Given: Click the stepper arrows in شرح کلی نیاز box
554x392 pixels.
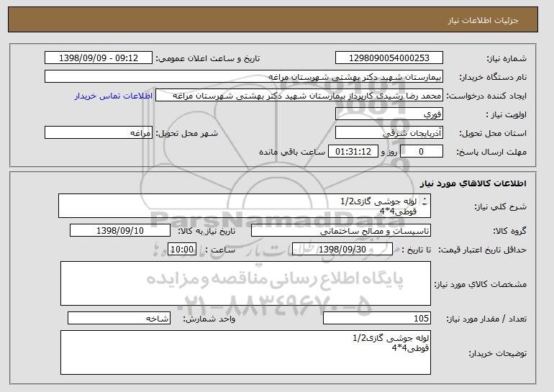Looking at the screenshot, I should [x=424, y=201].
